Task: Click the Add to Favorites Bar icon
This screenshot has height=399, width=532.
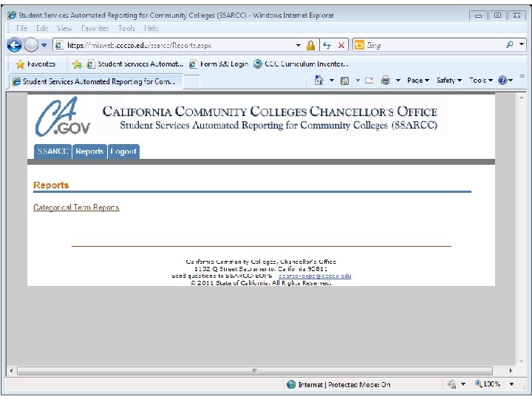Action: pos(78,64)
